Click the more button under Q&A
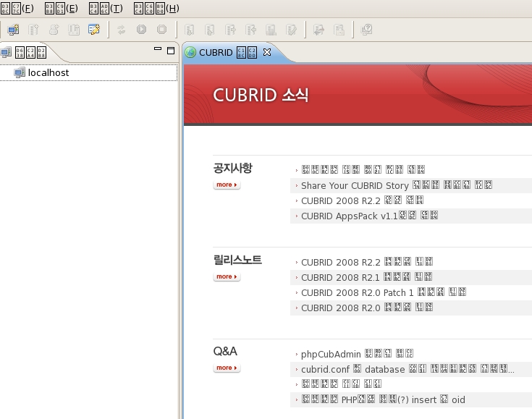 tap(227, 368)
